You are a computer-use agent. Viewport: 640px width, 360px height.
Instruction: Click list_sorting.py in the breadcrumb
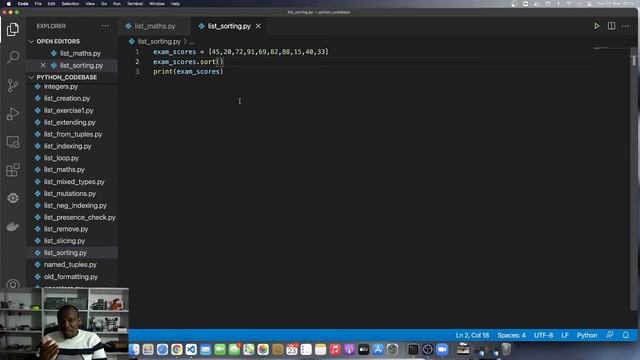tap(159, 41)
